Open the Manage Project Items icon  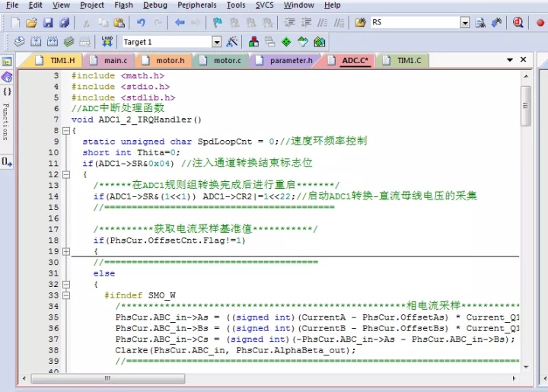[253, 42]
